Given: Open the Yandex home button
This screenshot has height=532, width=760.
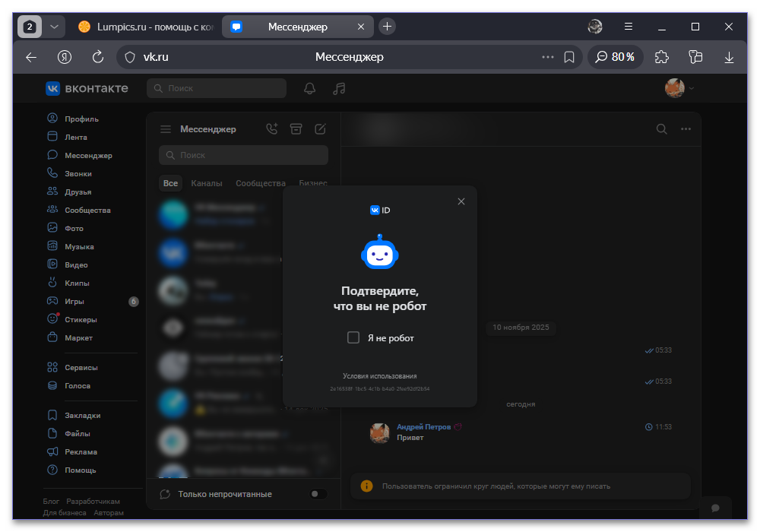Looking at the screenshot, I should pyautogui.click(x=65, y=57).
